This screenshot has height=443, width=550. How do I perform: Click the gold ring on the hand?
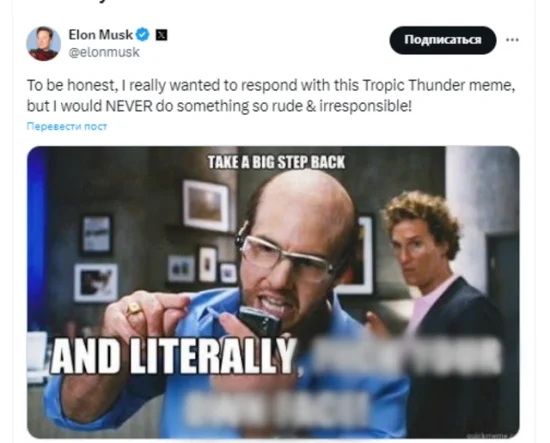pos(134,308)
